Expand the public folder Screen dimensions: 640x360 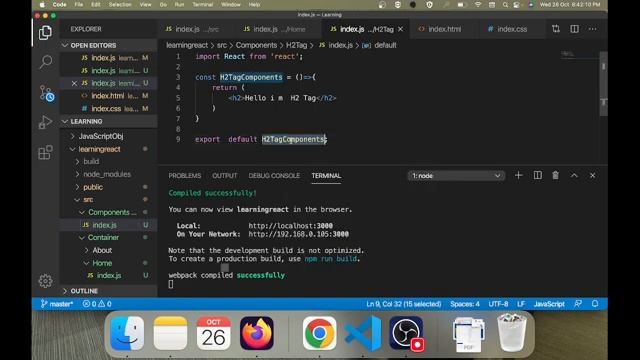[93, 187]
